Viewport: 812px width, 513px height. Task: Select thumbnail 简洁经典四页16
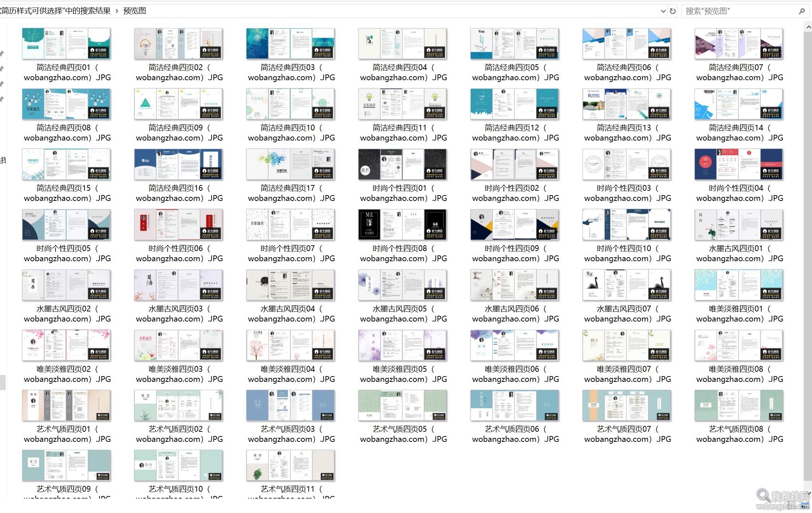[179, 164]
